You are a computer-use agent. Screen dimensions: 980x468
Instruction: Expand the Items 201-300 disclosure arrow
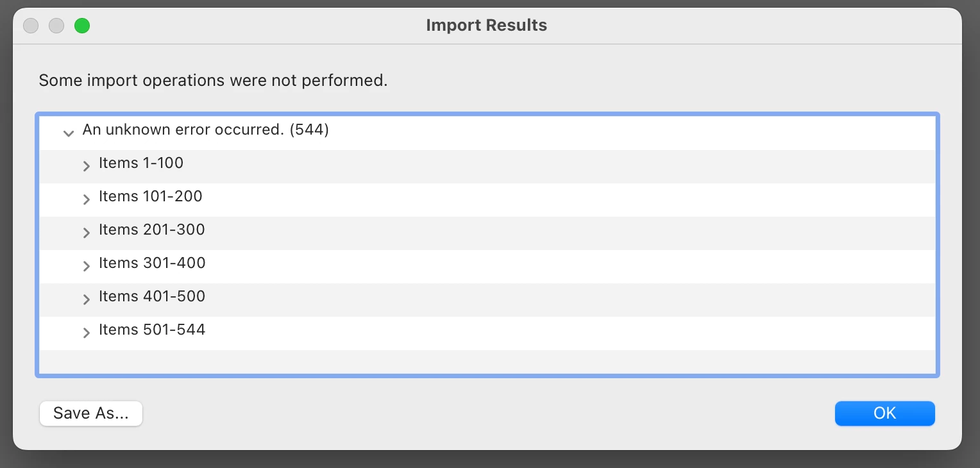(x=87, y=233)
